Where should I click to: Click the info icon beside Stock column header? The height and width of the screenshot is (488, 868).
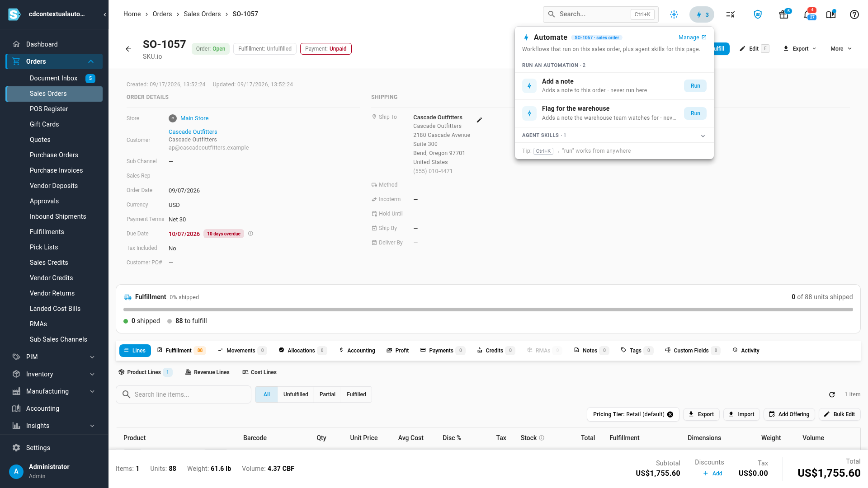pyautogui.click(x=542, y=438)
